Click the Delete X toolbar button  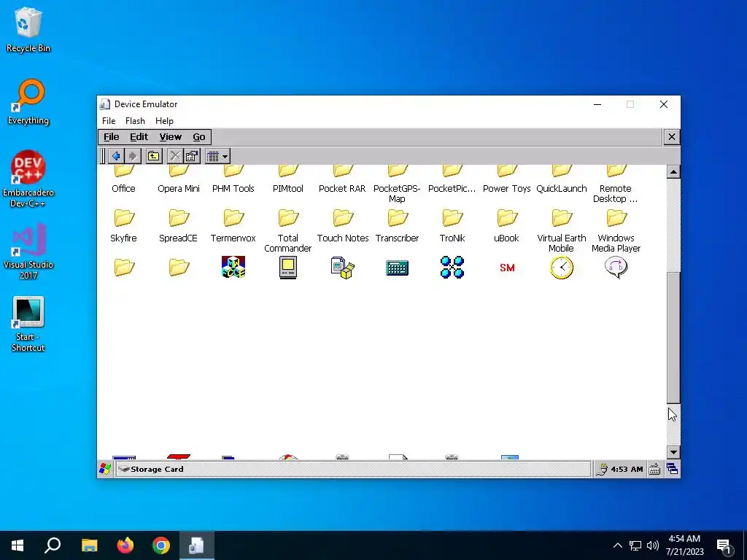pos(175,156)
